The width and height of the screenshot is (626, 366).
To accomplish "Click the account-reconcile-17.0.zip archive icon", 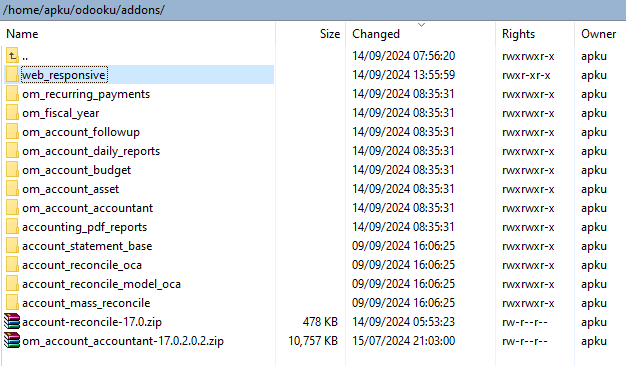I will point(12,322).
